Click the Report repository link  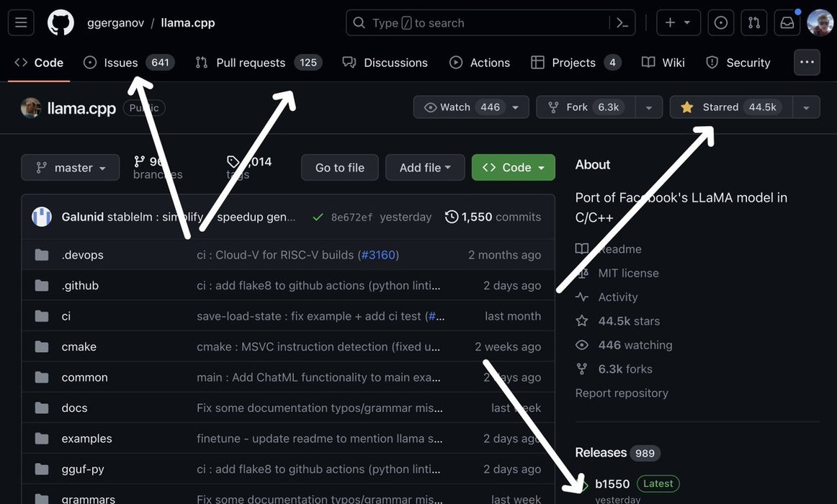tap(622, 393)
